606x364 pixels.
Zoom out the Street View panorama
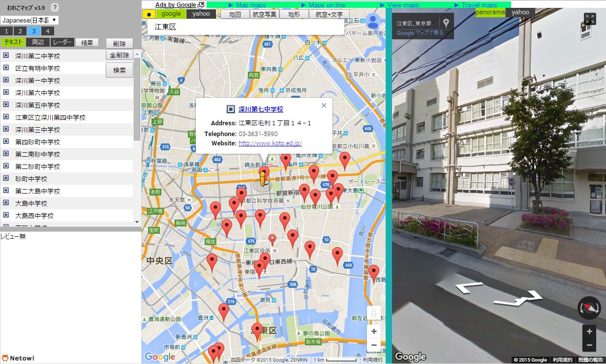pyautogui.click(x=589, y=345)
